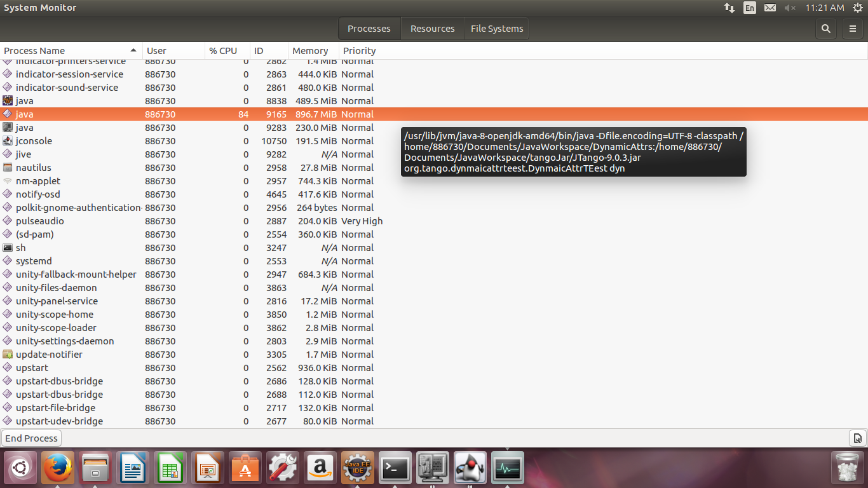Screen dimensions: 868x488
Task: Select the (sd-pam) process row
Action: point(434,234)
